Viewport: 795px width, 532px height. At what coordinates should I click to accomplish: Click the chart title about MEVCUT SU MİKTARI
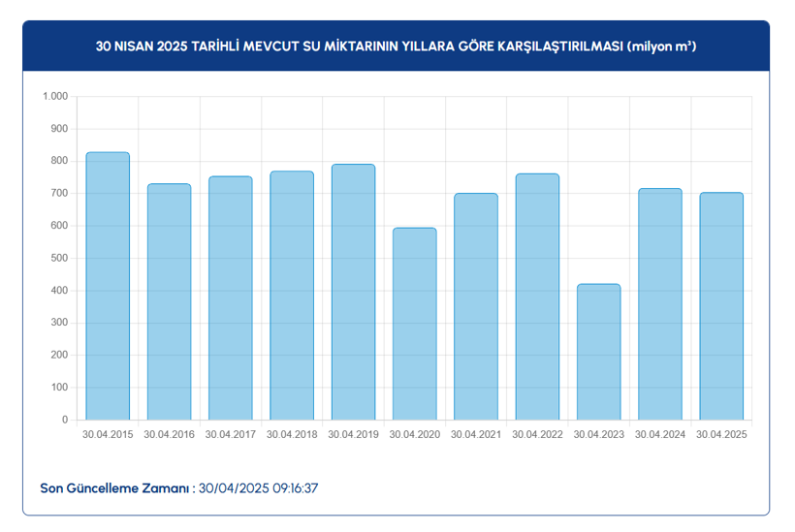click(396, 46)
